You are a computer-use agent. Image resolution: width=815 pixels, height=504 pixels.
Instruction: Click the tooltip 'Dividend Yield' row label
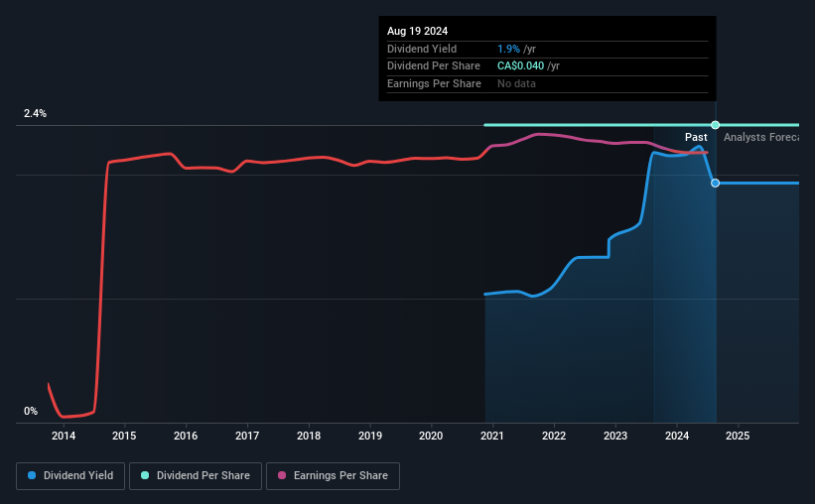(x=422, y=49)
